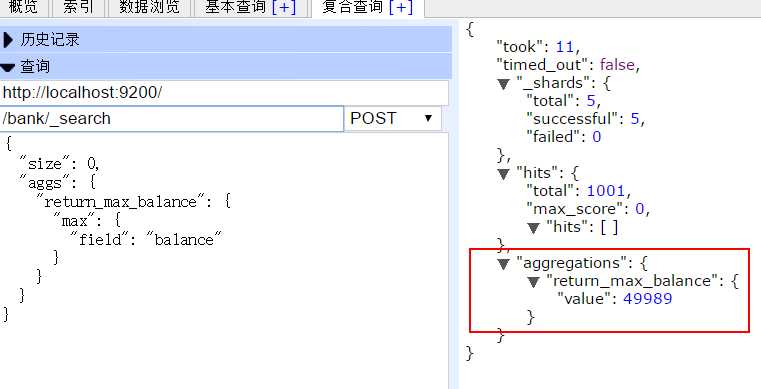Open the 概览 overview tab
The height and width of the screenshot is (389, 761).
(x=23, y=7)
